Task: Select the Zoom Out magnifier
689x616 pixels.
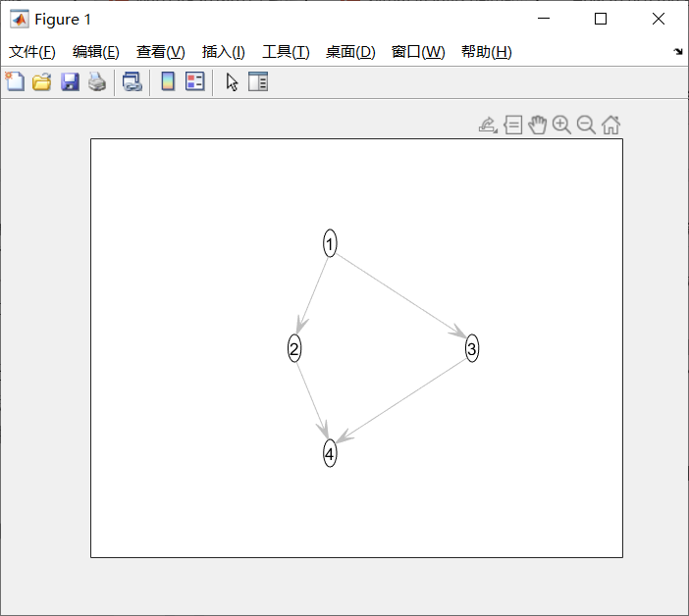Action: pos(586,126)
